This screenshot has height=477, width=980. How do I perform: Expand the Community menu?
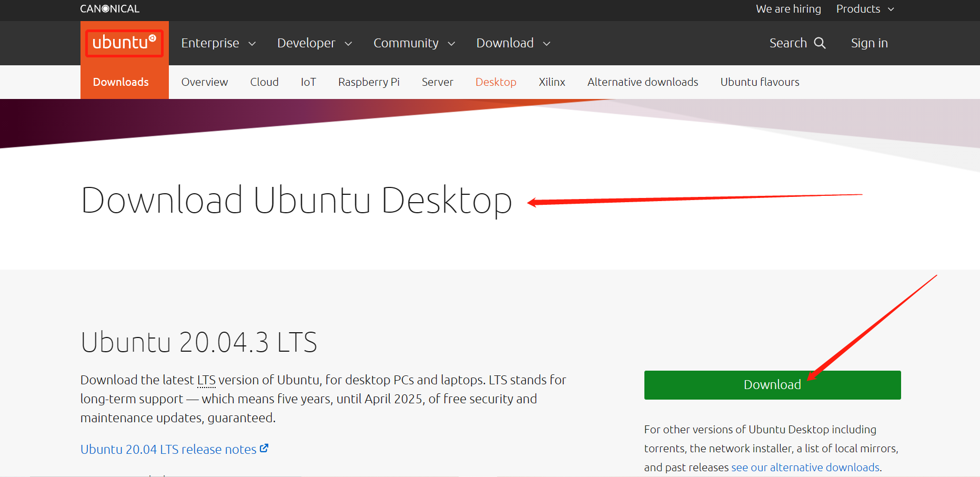[x=414, y=43]
